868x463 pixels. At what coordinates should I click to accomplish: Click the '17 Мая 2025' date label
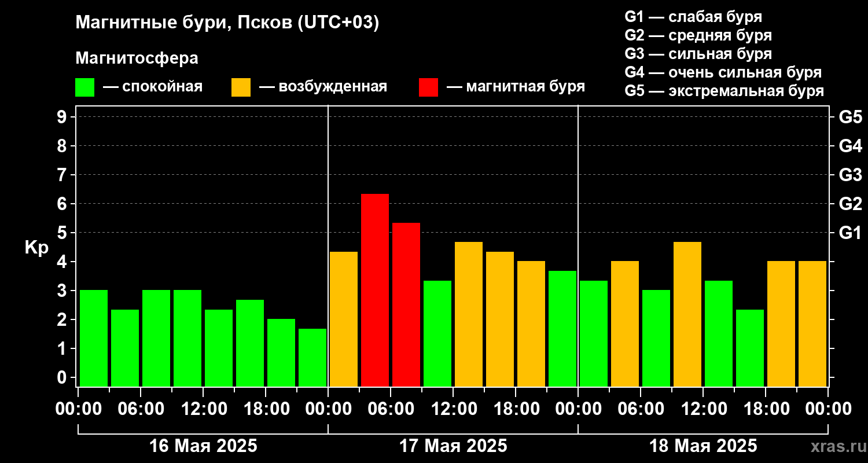click(x=453, y=446)
